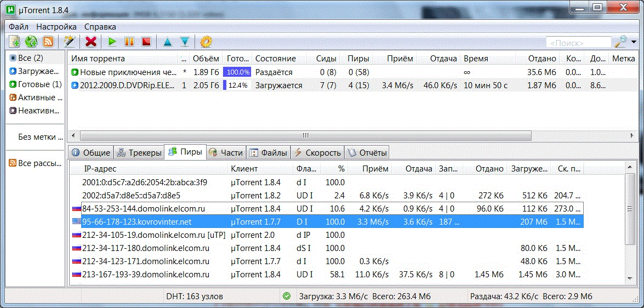Select Загружаемые category in sidebar
Screen dimensions: 644x308
(35, 71)
